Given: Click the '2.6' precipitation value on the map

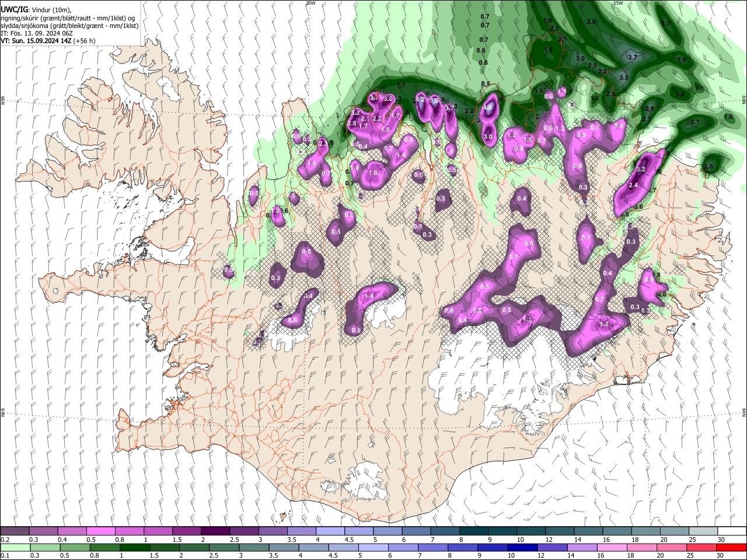Looking at the screenshot, I should [x=709, y=167].
